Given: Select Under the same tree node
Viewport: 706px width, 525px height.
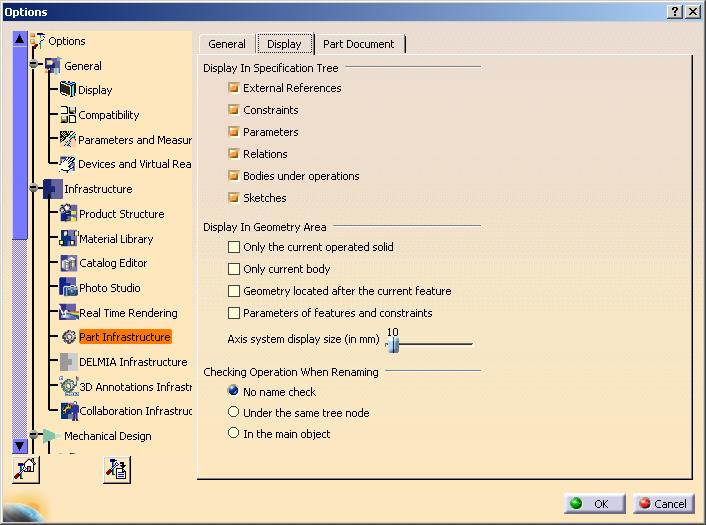Looking at the screenshot, I should 233,412.
